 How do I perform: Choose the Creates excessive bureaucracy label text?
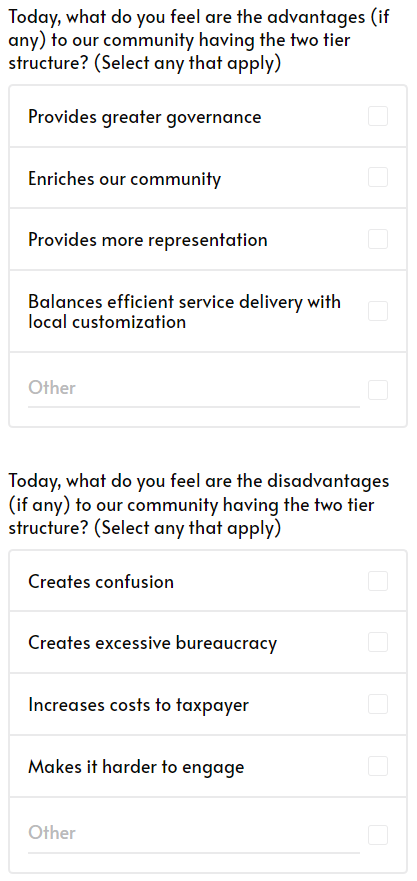(152, 643)
